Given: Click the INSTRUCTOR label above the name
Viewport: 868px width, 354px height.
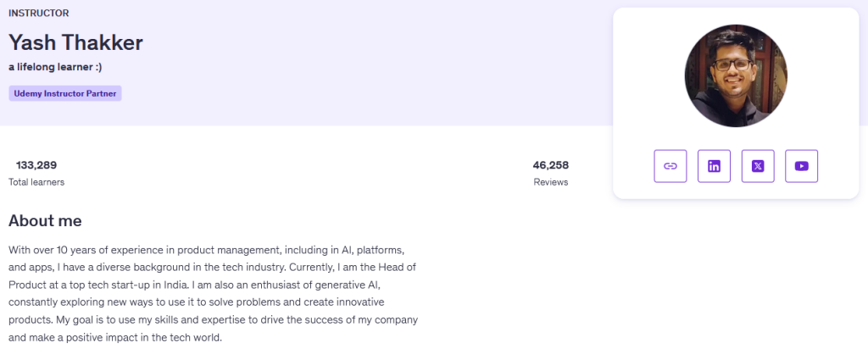Looking at the screenshot, I should click(39, 14).
